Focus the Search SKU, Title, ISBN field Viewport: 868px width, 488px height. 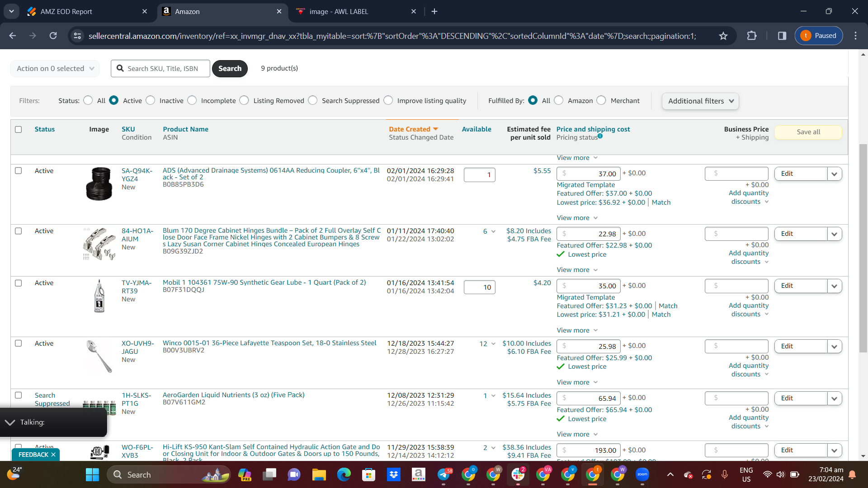pyautogui.click(x=160, y=69)
